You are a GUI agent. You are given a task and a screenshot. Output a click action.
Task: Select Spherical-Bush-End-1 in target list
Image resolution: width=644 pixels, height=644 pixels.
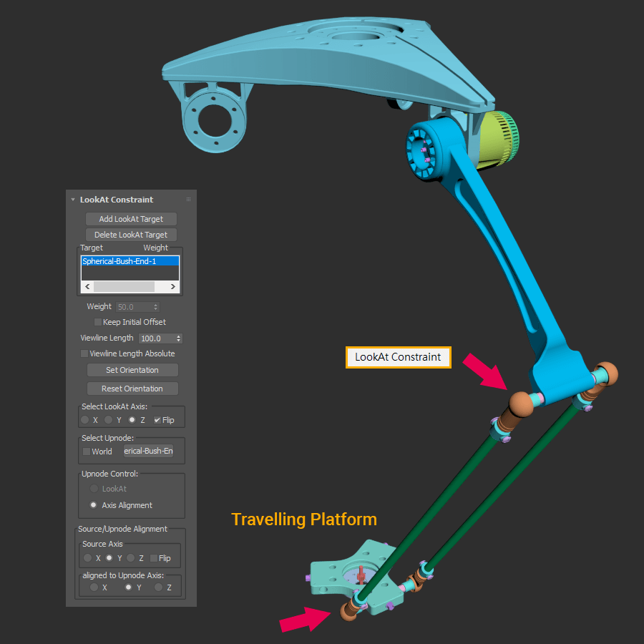130,261
